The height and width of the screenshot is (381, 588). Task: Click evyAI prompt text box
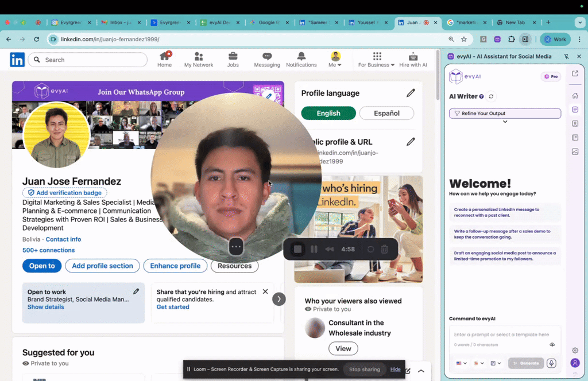[x=505, y=335]
